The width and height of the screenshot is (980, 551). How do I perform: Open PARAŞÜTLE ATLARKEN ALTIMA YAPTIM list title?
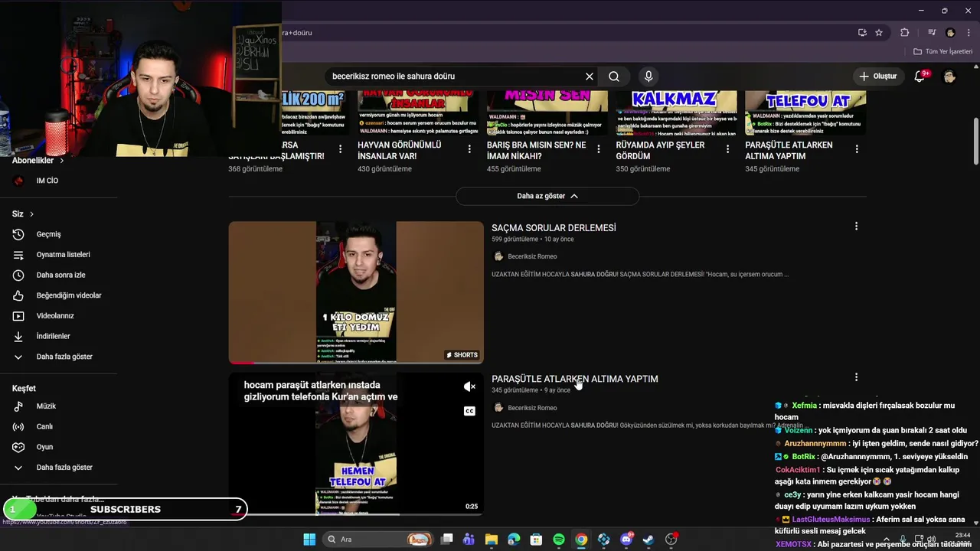click(x=575, y=379)
